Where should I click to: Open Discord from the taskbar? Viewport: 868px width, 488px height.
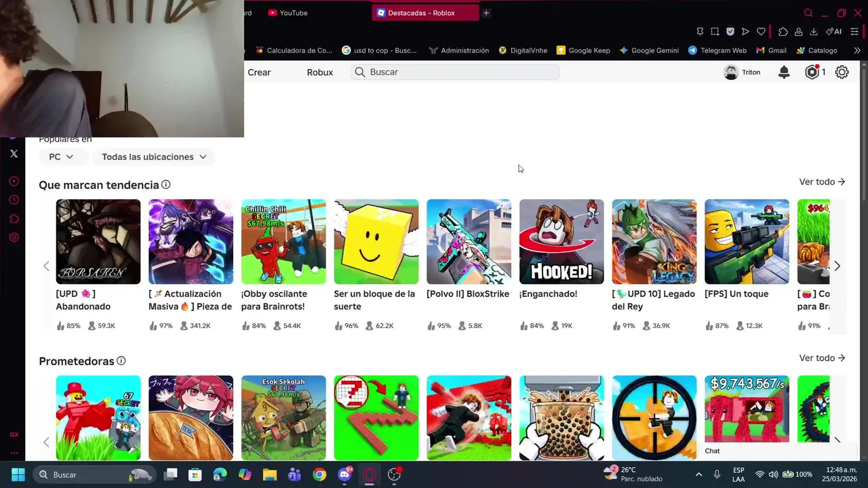(x=344, y=474)
